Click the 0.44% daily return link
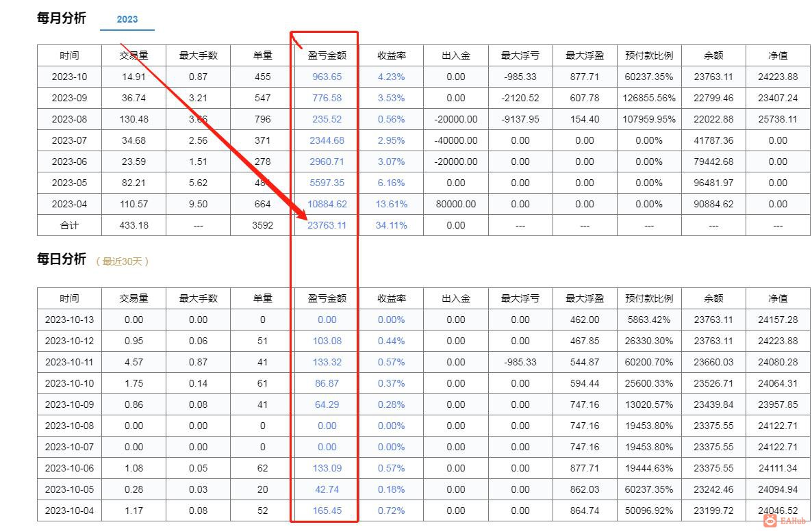 point(391,341)
